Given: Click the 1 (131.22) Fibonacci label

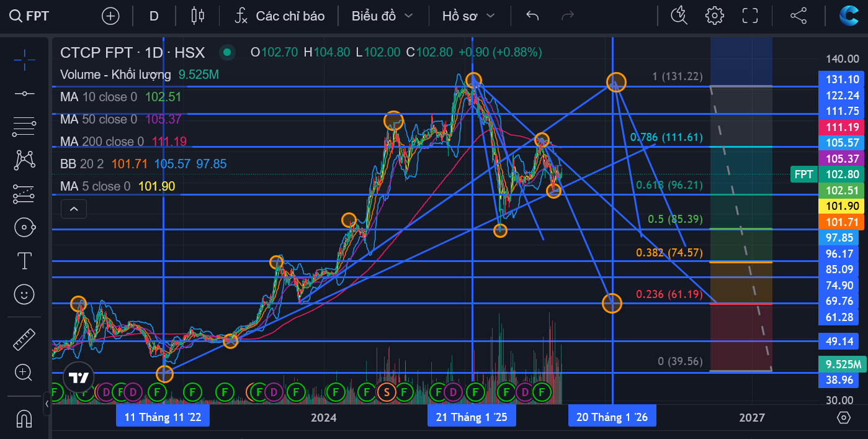Looking at the screenshot, I should [678, 77].
